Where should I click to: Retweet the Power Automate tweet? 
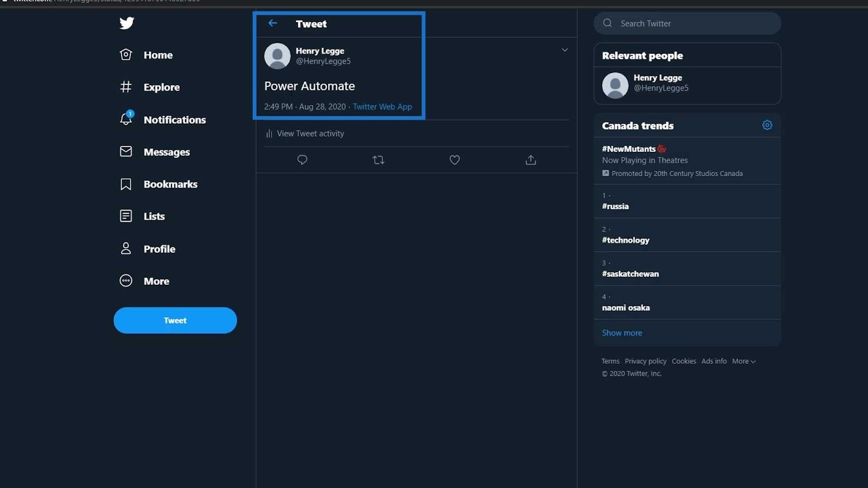pyautogui.click(x=379, y=159)
